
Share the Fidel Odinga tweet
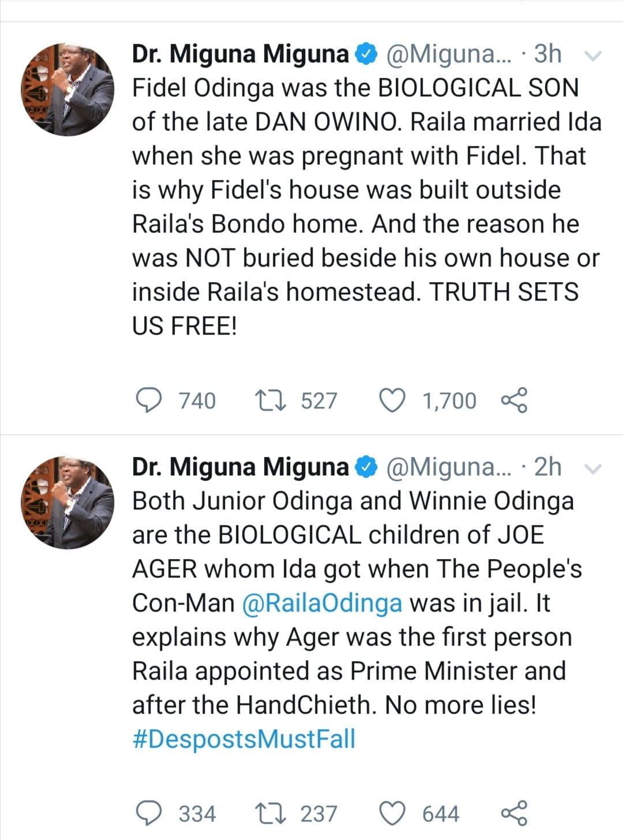[x=514, y=400]
